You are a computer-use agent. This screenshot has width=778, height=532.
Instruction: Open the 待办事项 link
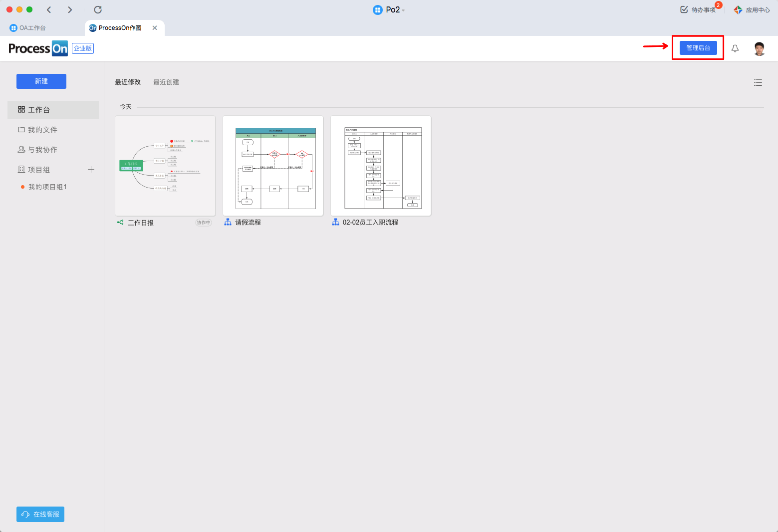click(704, 10)
